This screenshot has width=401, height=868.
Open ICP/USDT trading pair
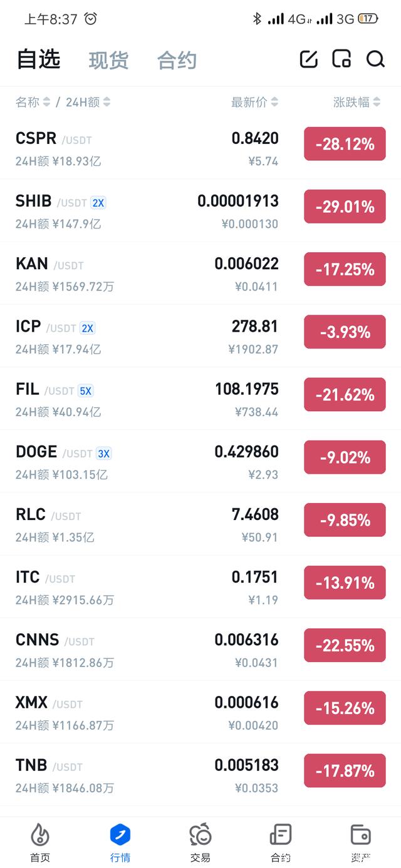(200, 336)
